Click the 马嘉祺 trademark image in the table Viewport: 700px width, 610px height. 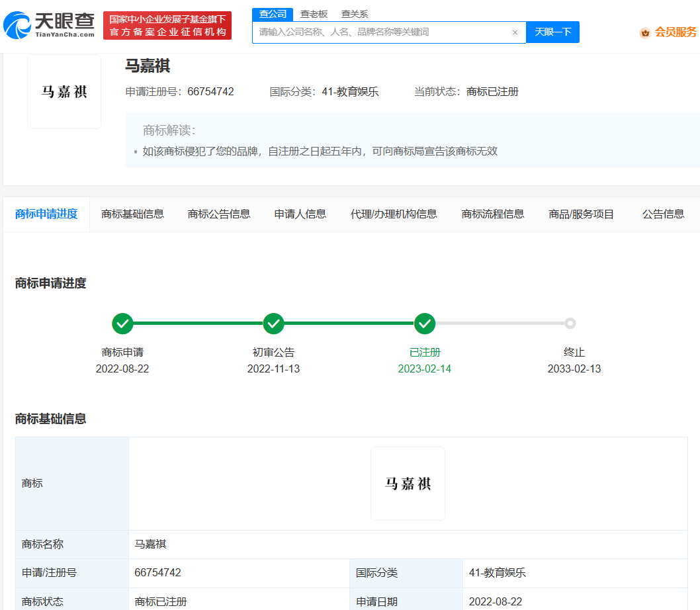click(408, 484)
